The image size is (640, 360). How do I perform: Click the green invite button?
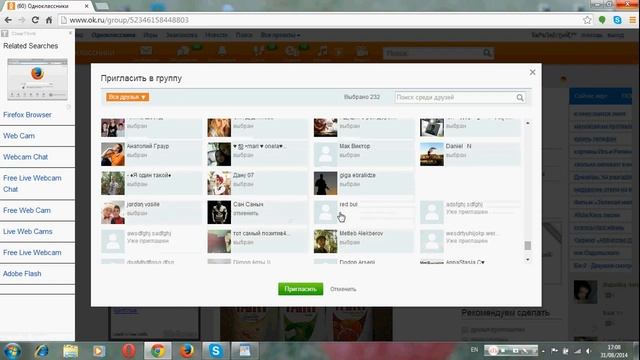[300, 289]
